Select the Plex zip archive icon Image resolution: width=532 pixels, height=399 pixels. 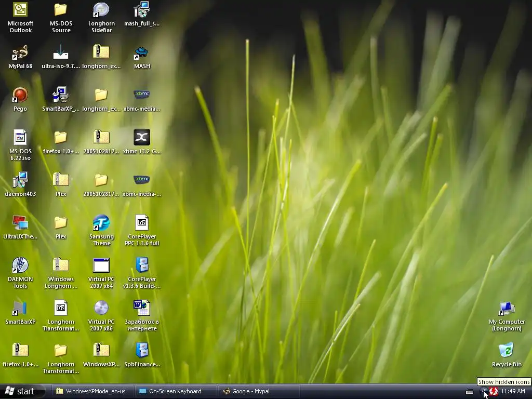point(61,185)
